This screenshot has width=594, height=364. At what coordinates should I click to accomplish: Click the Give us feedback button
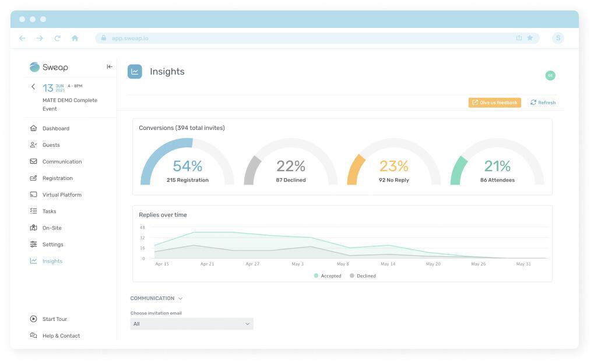pyautogui.click(x=494, y=103)
